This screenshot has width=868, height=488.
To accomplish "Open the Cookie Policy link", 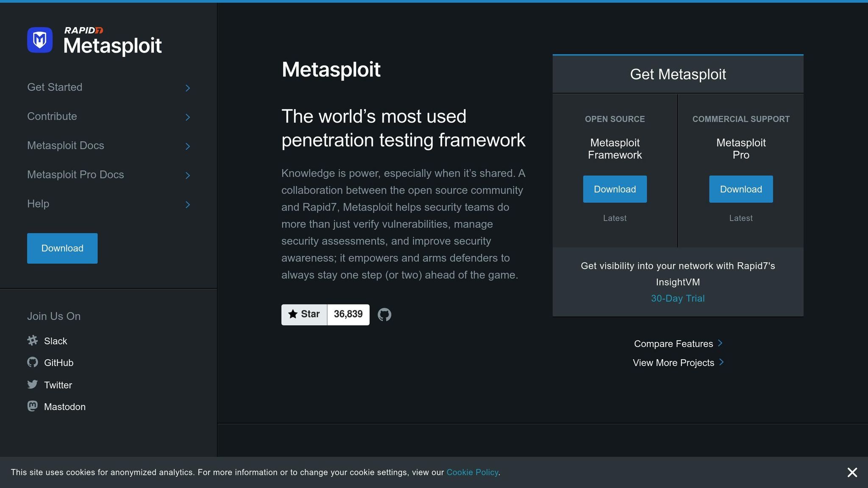I will pyautogui.click(x=472, y=472).
